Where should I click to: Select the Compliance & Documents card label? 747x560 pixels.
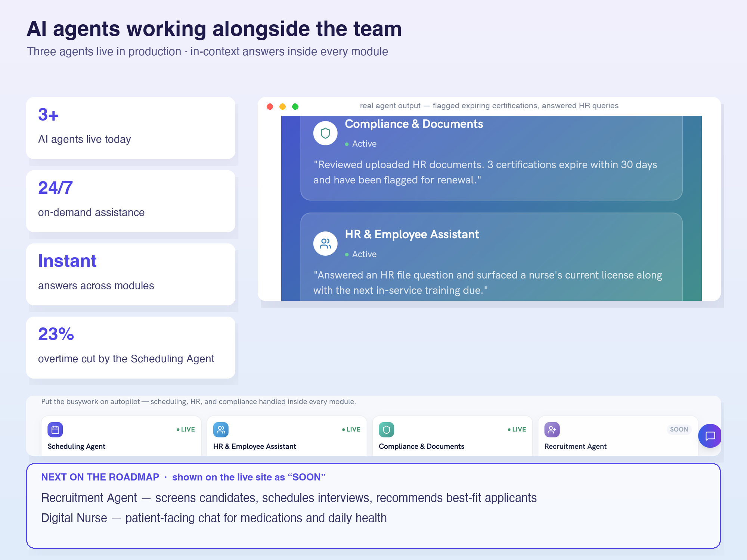pos(421,446)
